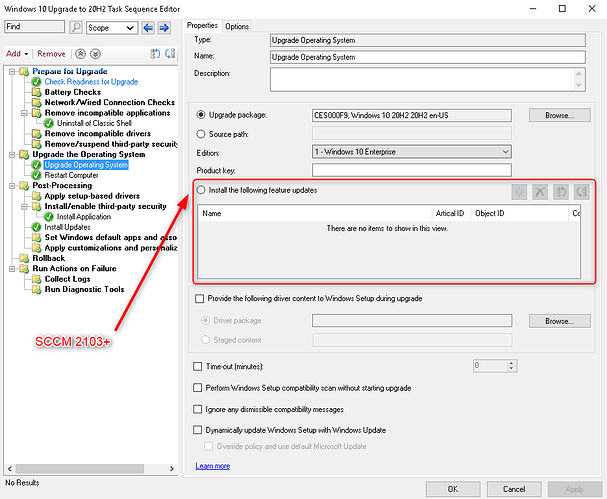The width and height of the screenshot is (607, 499).
Task: Click the expand all nodes icon in the tree toolbar
Action: (155, 54)
